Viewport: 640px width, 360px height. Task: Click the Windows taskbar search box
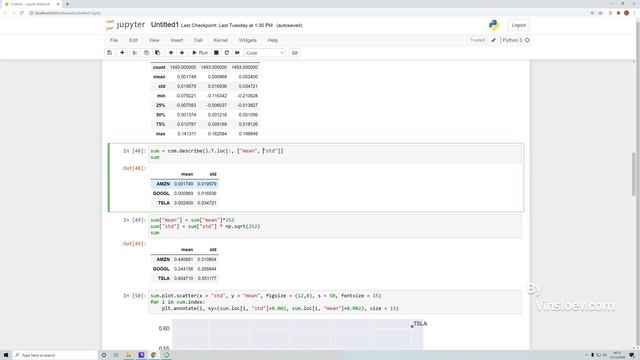[55, 355]
